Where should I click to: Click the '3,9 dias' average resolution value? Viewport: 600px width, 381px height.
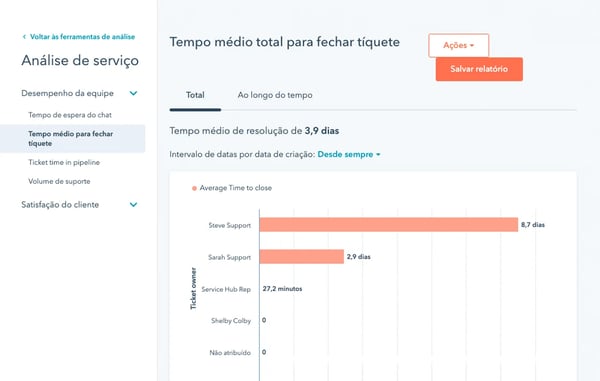[x=322, y=131]
